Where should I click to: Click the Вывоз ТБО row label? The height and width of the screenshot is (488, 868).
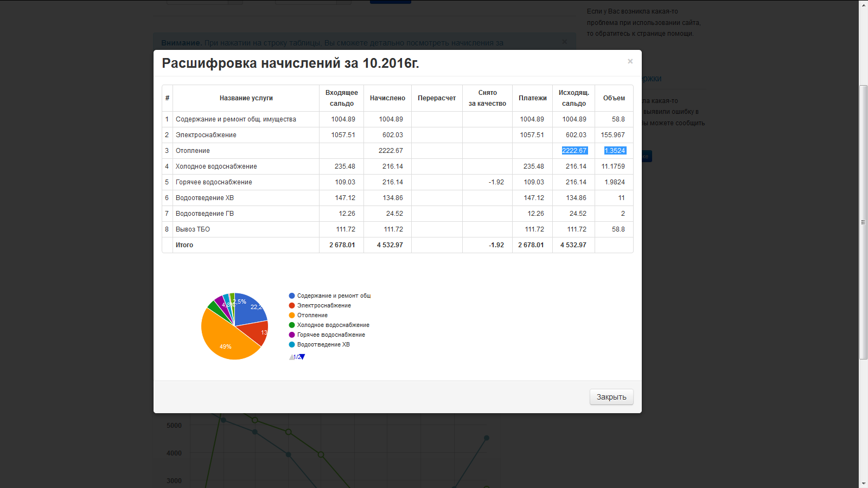pos(193,229)
